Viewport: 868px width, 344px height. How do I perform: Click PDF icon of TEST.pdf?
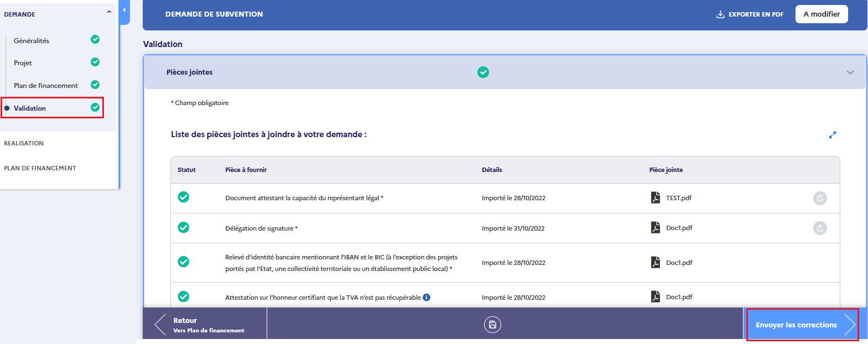[656, 197]
